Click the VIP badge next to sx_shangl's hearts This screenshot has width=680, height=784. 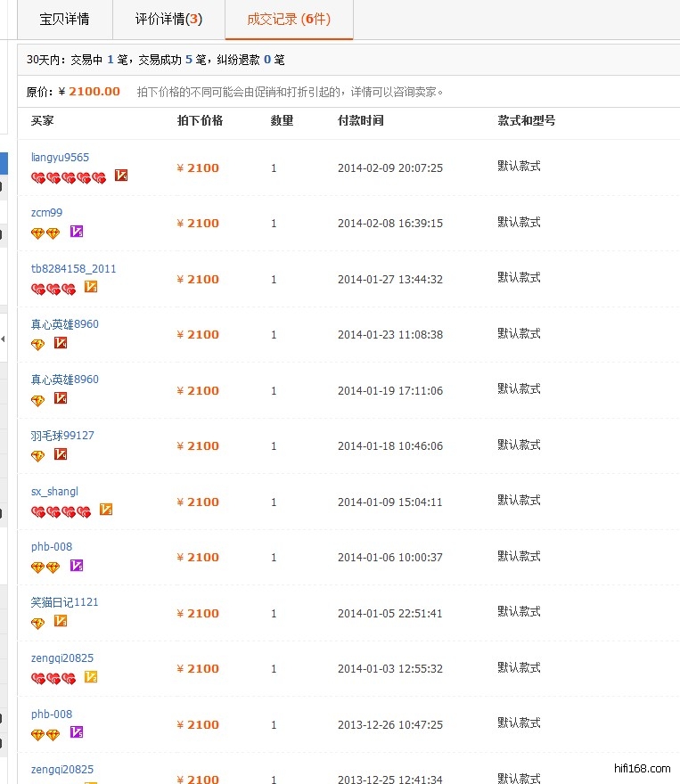pos(106,510)
